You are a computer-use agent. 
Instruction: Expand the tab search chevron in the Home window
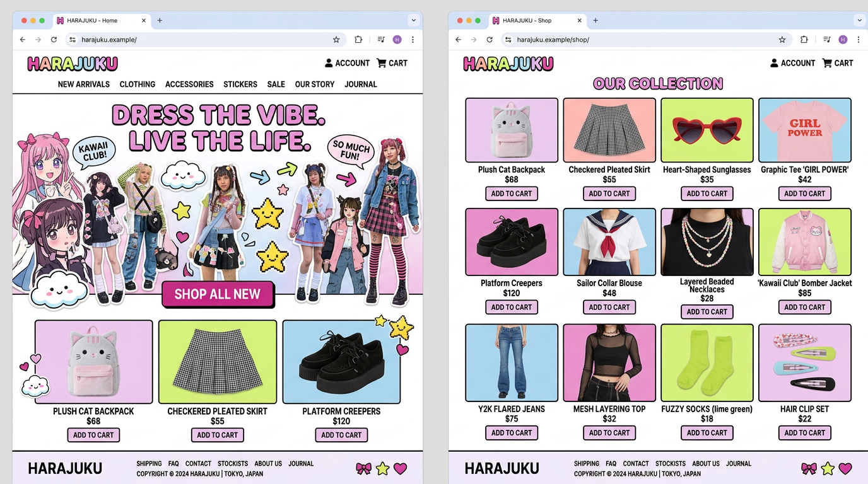click(x=414, y=20)
